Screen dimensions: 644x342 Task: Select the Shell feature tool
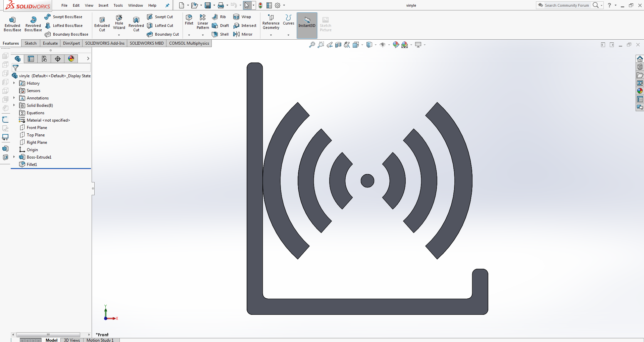(220, 34)
